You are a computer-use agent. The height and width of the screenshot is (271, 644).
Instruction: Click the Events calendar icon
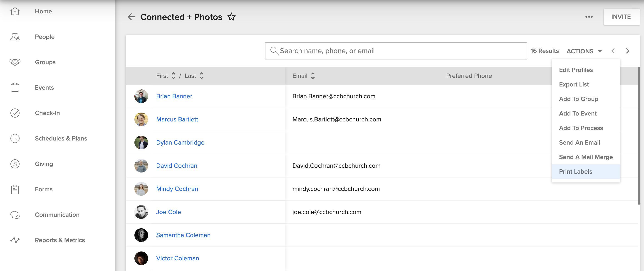click(x=15, y=87)
